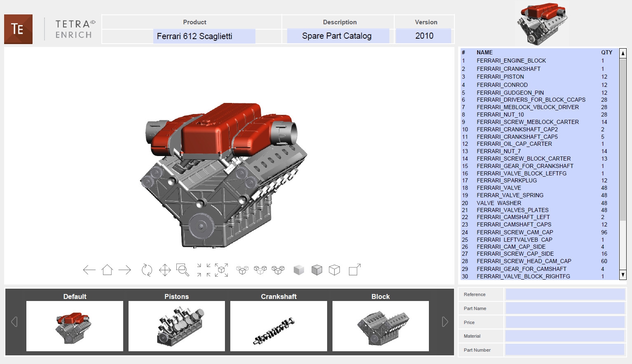
Task: Click the home view icon
Action: coord(107,270)
